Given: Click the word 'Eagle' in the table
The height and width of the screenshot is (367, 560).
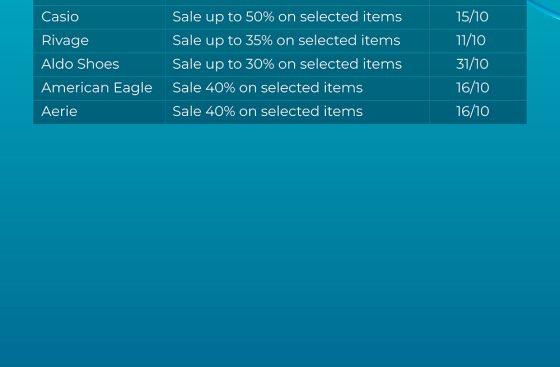Looking at the screenshot, I should [133, 89].
